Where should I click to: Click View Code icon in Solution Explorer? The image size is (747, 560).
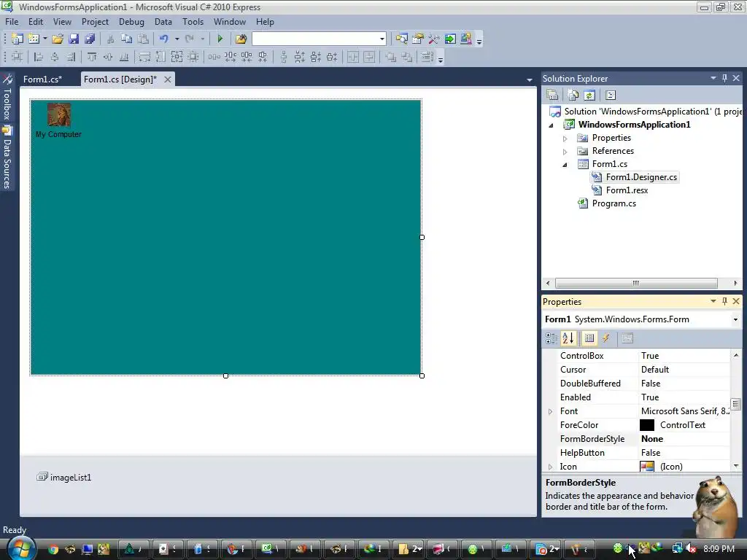(611, 96)
